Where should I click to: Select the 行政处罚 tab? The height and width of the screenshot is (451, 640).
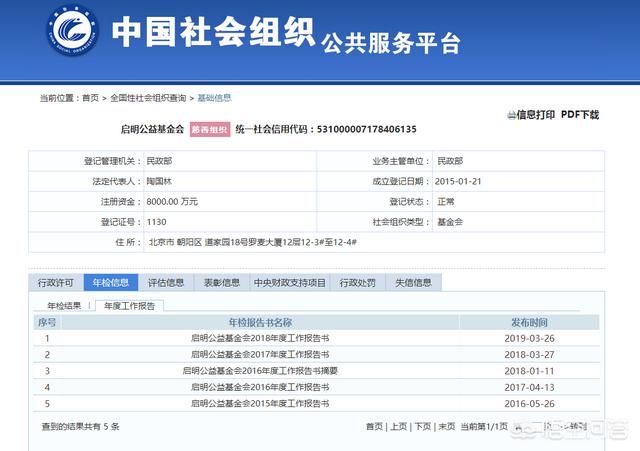(x=359, y=283)
